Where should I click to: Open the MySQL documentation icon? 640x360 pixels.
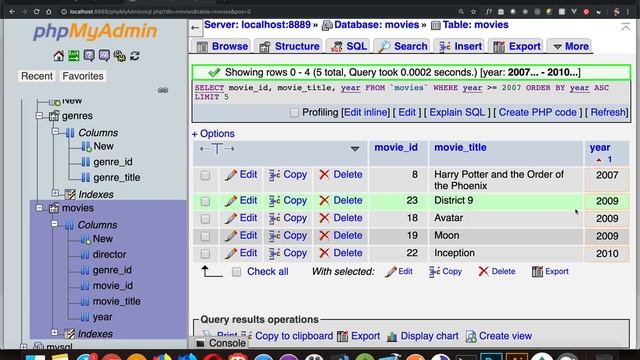(x=104, y=56)
